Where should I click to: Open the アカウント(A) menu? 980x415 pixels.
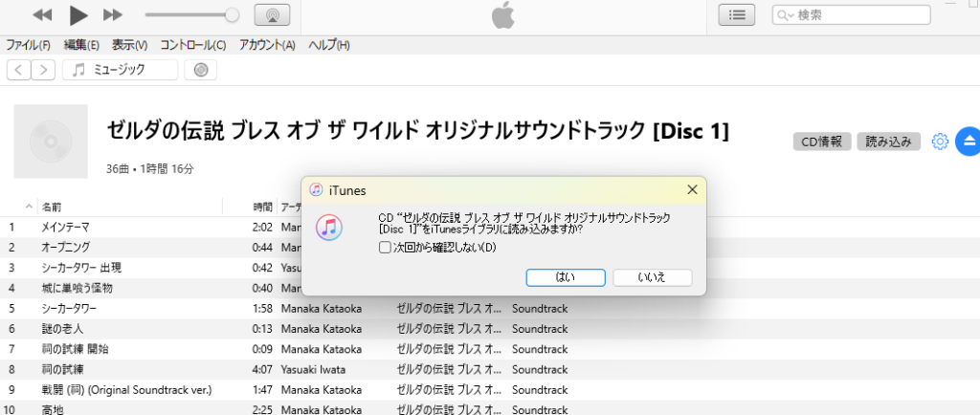[267, 45]
